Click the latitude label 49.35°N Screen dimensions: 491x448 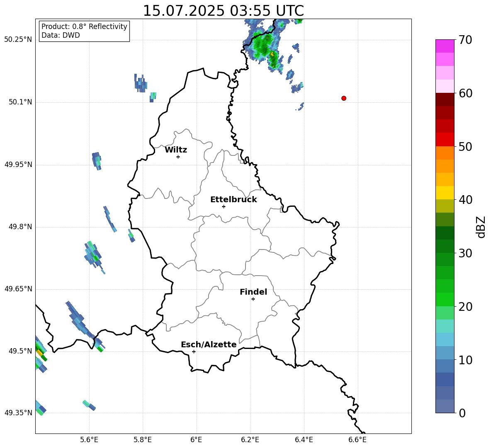point(18,413)
